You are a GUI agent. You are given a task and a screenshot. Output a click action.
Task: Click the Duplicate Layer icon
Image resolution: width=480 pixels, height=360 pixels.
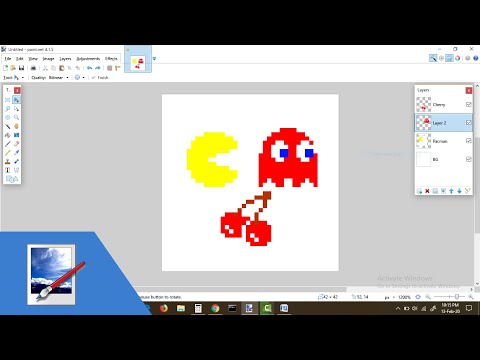click(x=435, y=191)
